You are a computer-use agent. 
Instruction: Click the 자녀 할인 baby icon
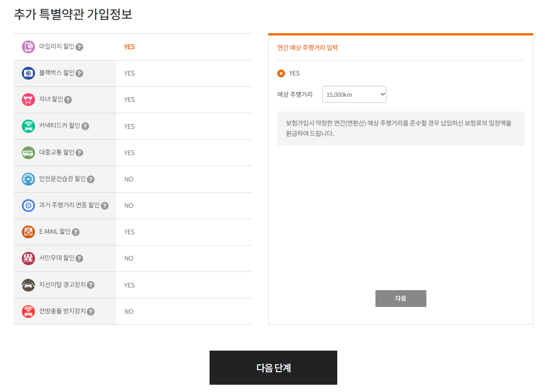[x=28, y=100]
